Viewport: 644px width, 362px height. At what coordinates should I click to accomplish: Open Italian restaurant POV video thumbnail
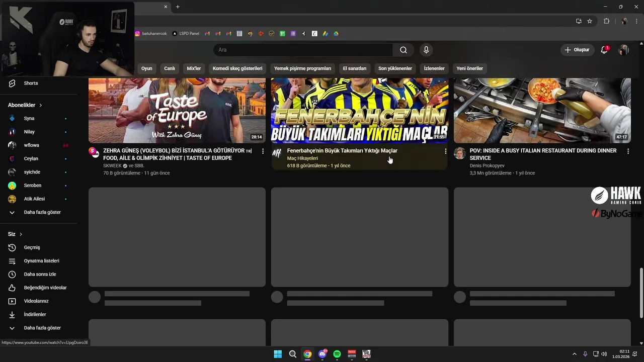tap(542, 111)
